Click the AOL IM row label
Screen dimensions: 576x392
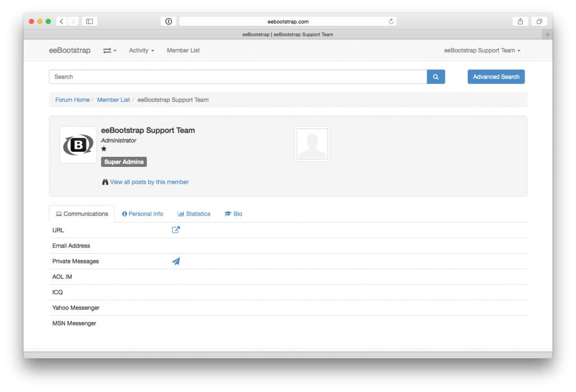pyautogui.click(x=62, y=277)
